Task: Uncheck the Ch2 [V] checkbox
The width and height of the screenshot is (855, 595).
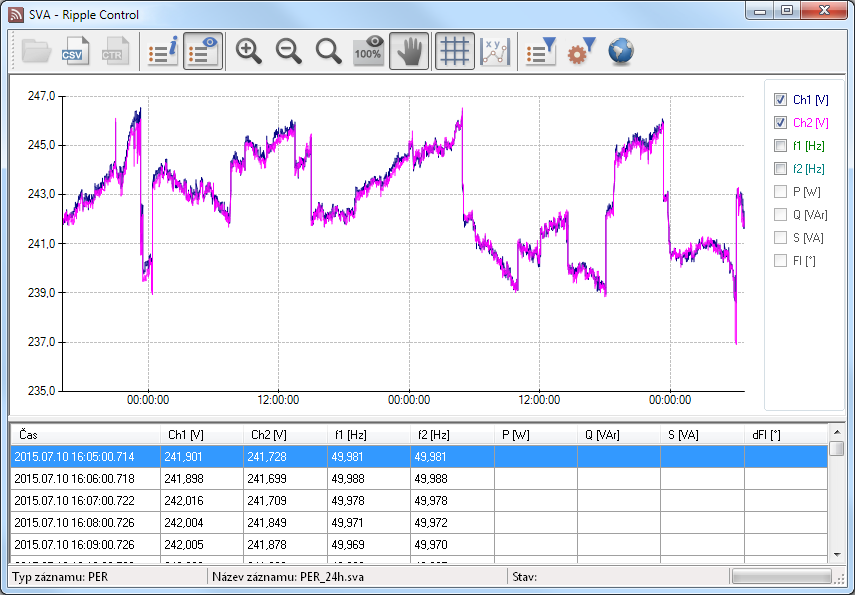Action: tap(780, 123)
